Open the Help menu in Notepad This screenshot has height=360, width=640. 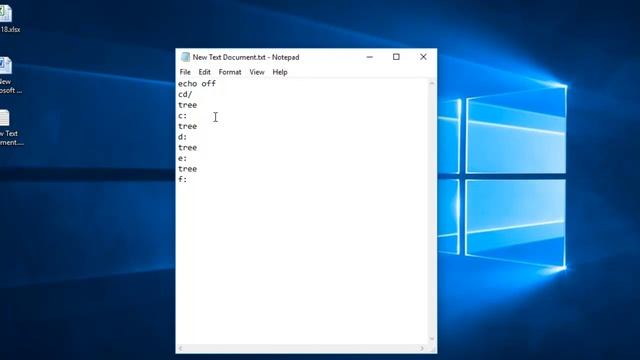(280, 72)
